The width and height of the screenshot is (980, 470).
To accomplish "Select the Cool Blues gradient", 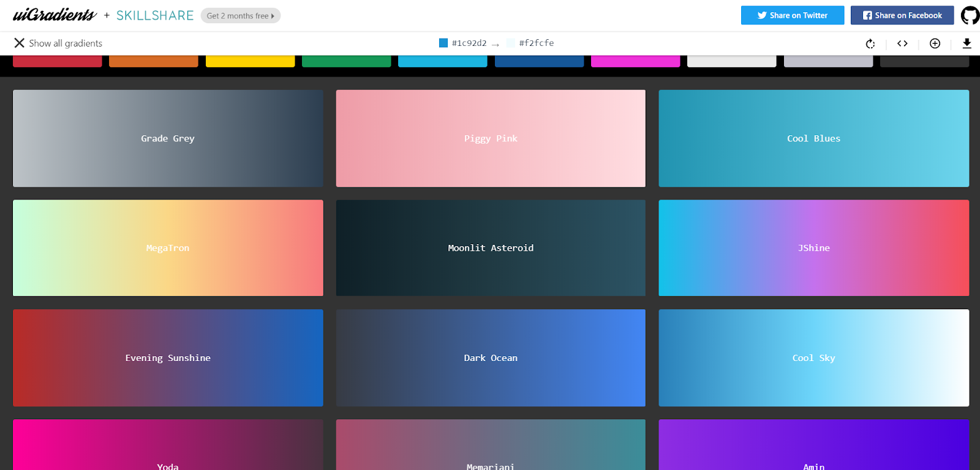I will 814,138.
